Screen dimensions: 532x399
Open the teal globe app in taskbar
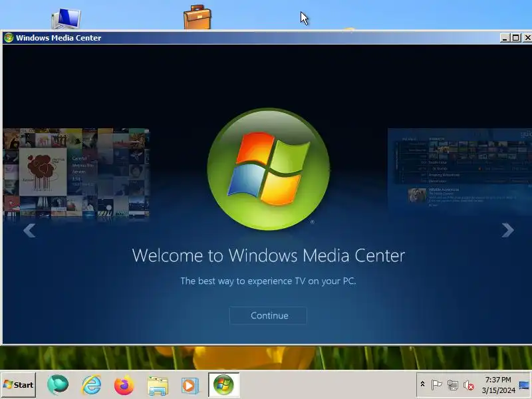click(x=58, y=385)
